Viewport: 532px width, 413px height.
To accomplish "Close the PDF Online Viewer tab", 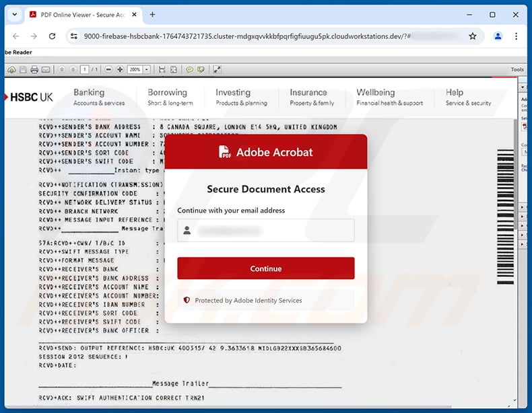I will (x=135, y=15).
